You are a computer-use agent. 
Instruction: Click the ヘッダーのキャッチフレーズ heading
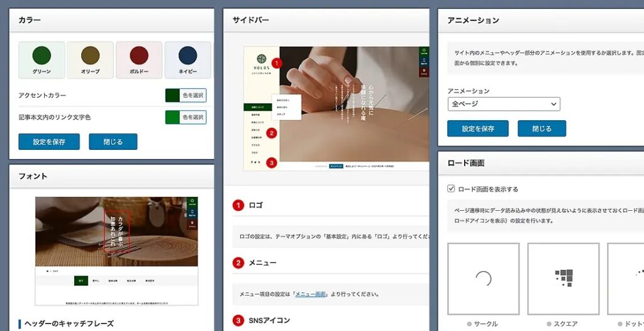[x=69, y=323]
